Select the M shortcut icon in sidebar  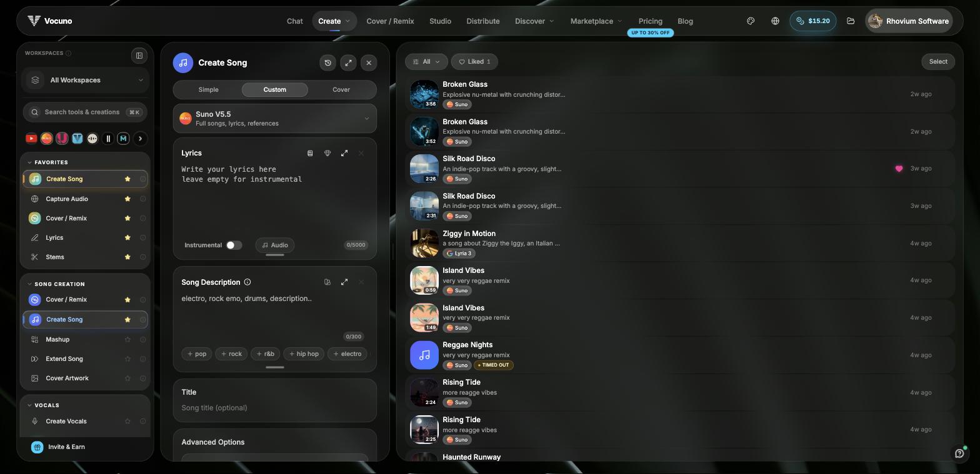tap(123, 139)
